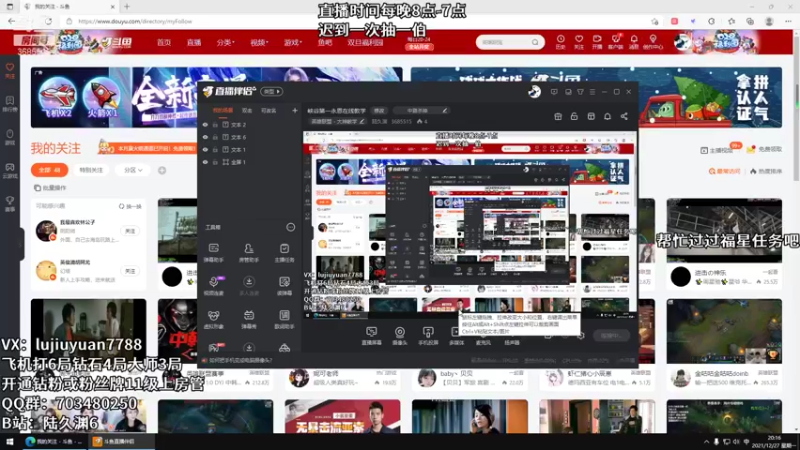Lock the 文本 1 source layer

(215, 149)
